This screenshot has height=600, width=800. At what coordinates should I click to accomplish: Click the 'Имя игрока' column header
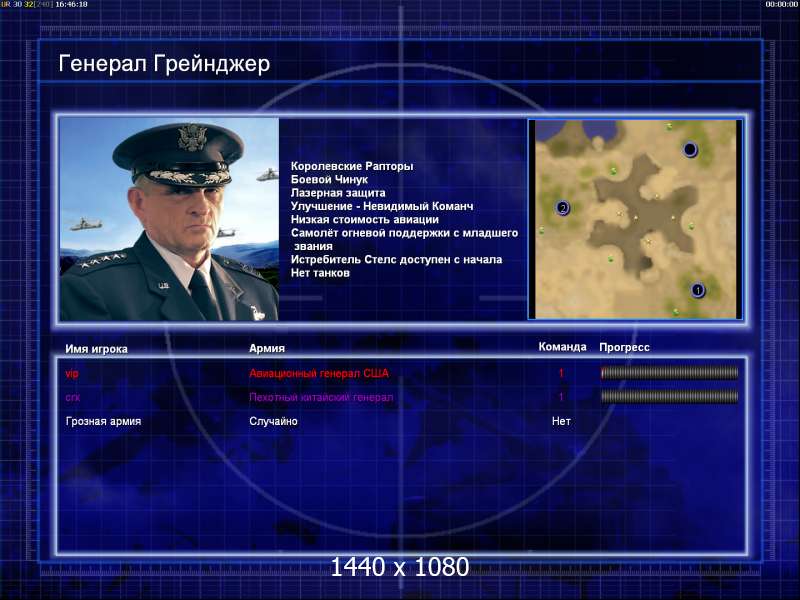pyautogui.click(x=96, y=349)
